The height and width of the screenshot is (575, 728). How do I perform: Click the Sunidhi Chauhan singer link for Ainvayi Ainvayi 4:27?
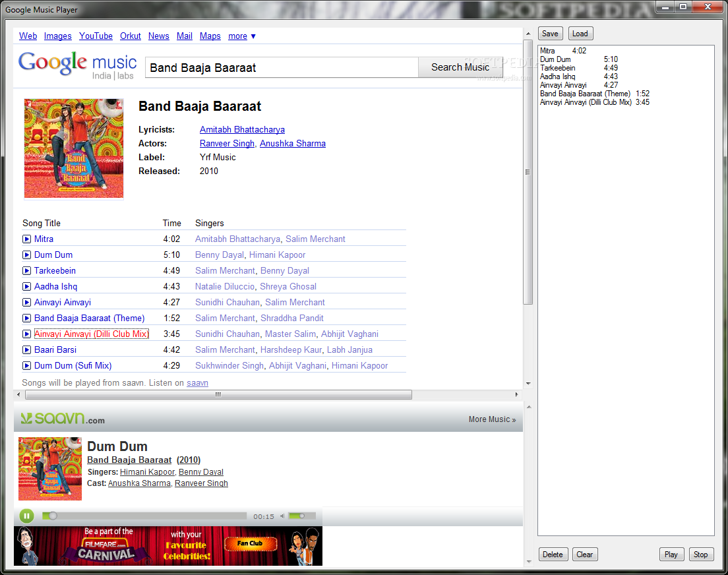(228, 303)
